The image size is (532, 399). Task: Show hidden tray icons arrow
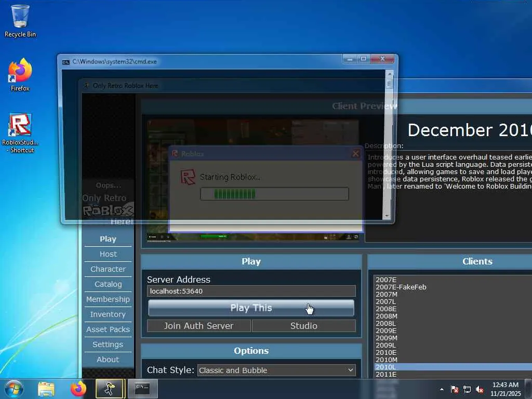pyautogui.click(x=442, y=389)
